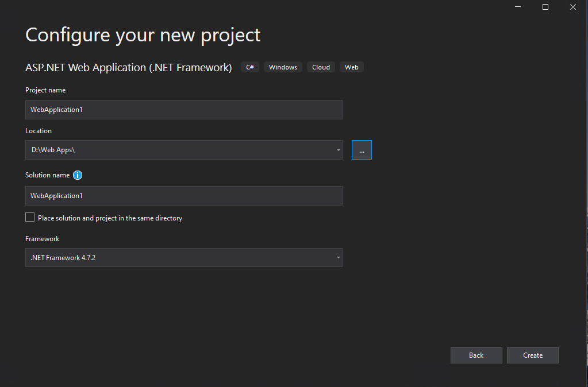Click the Project name label
This screenshot has width=588, height=387.
pos(45,90)
